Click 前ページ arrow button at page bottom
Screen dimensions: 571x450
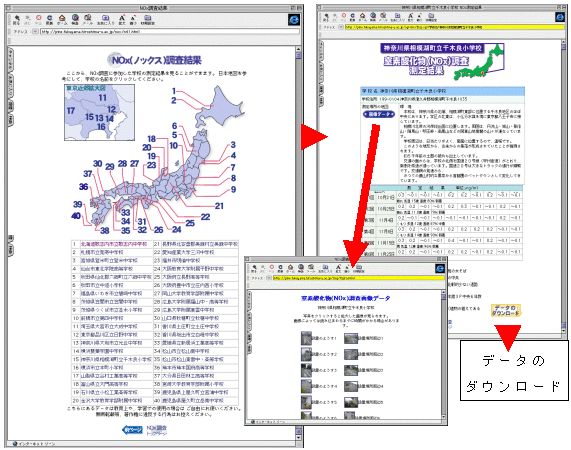click(132, 430)
